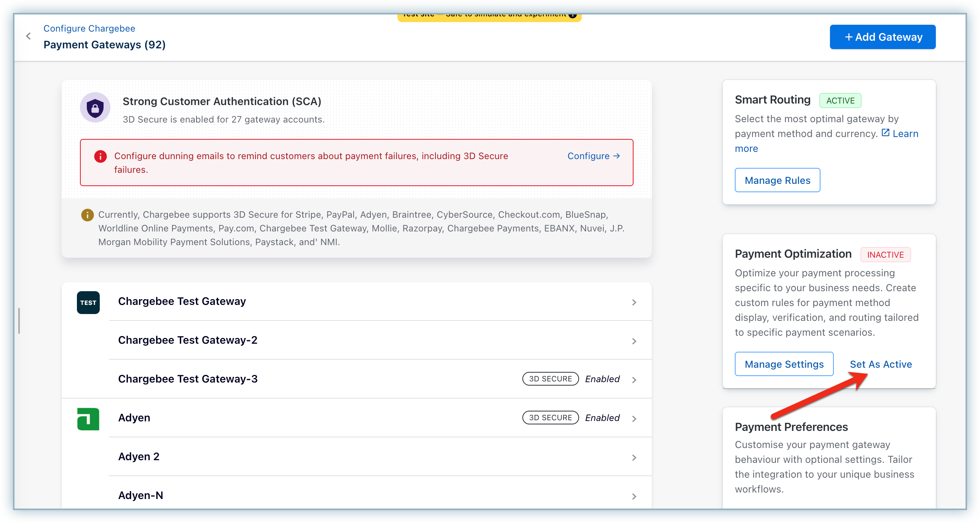Click the Payment Preferences card heading
Screen dimensions: 980x523
pyautogui.click(x=791, y=427)
